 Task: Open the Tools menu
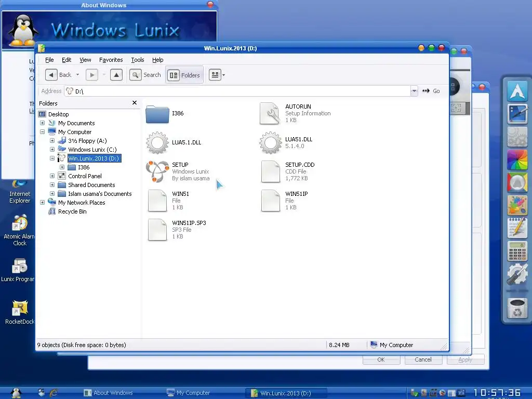(x=137, y=60)
